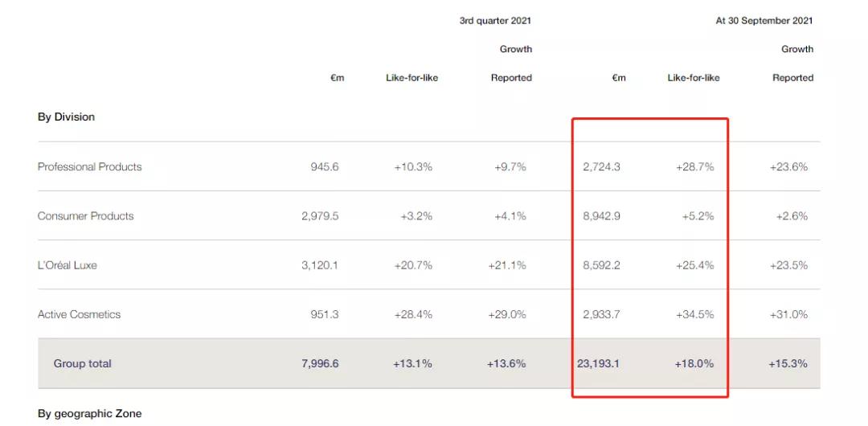Viewport: 868px width, 426px height.
Task: Click the "3rd quarter 2021" column header
Action: point(495,21)
